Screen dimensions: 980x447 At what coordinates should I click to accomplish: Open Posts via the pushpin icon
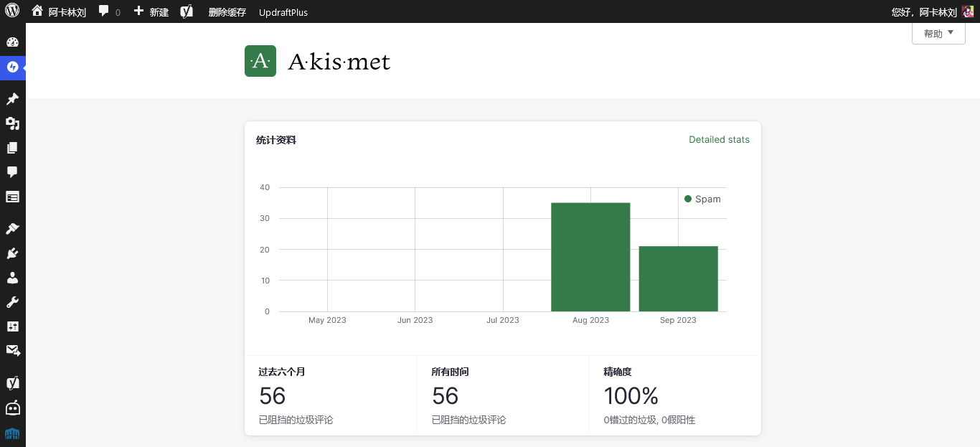coord(12,99)
